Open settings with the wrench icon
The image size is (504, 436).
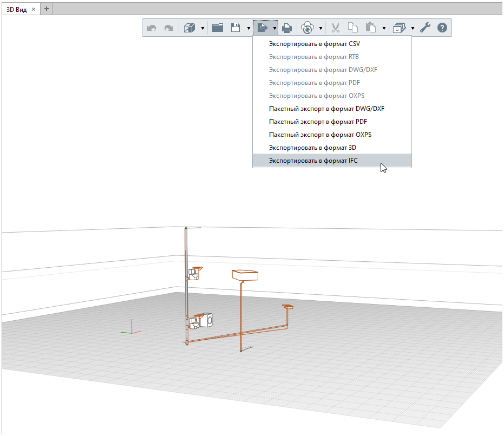tap(425, 28)
